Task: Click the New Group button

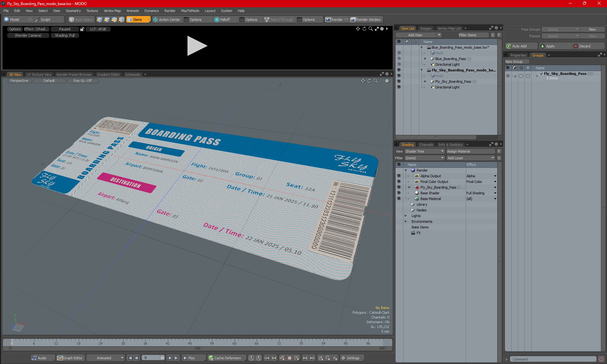Action: click(x=517, y=62)
